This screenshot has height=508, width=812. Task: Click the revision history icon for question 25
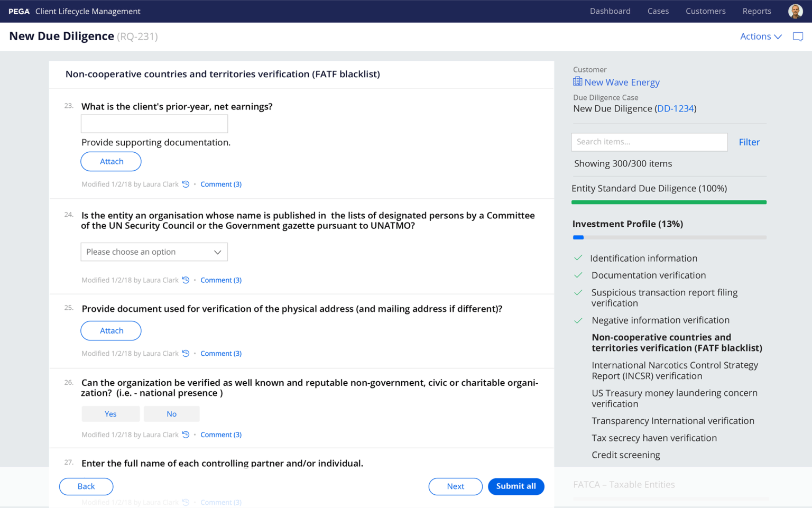coord(186,353)
